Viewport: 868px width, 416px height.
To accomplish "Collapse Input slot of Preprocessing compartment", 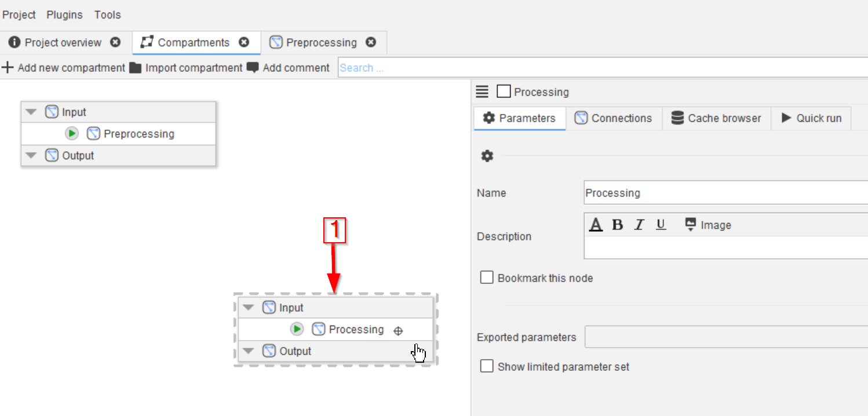I will (x=31, y=112).
